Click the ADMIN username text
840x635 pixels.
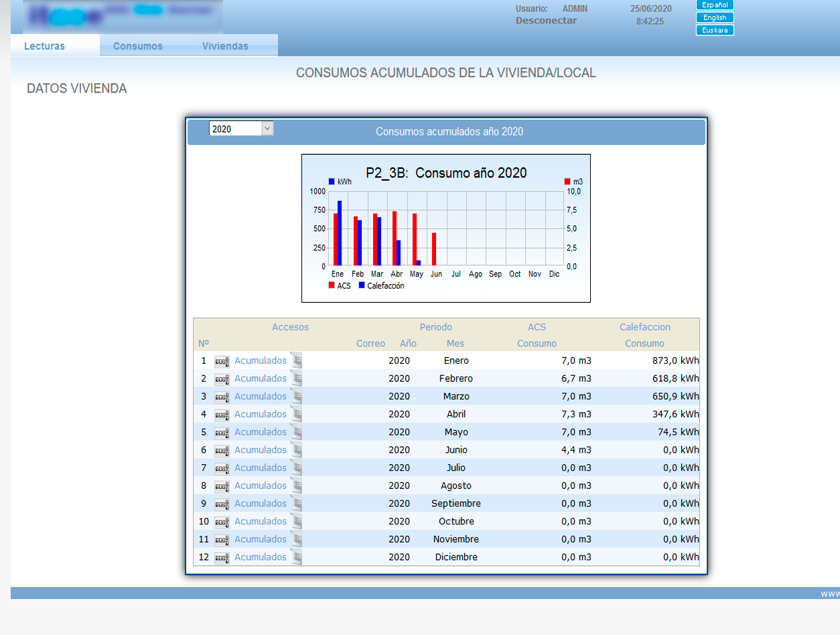tap(575, 9)
